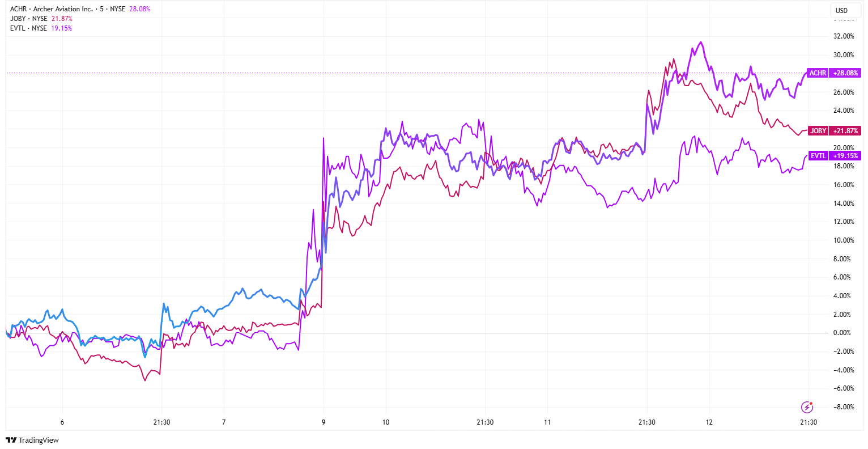Click the +28.08% price scale label
The image size is (868, 449).
click(x=846, y=73)
